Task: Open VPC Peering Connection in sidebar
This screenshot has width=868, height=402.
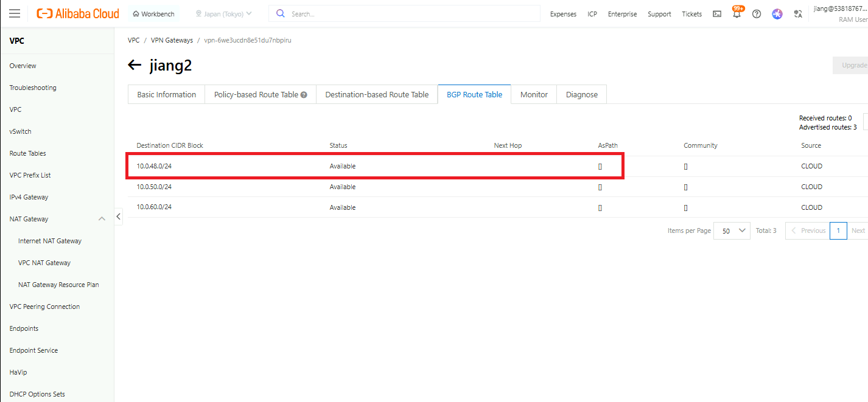Action: [x=44, y=307]
